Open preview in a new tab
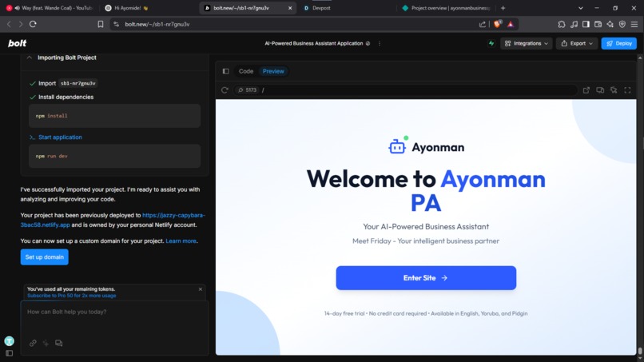The image size is (644, 362). pyautogui.click(x=586, y=90)
